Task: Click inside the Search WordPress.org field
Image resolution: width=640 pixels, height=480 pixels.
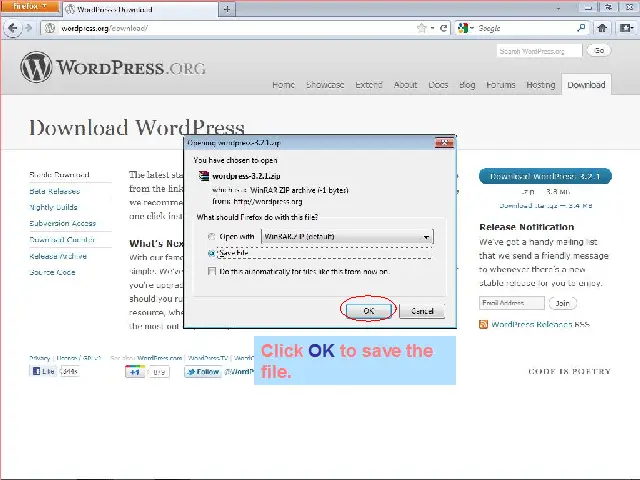Action: pos(539,51)
